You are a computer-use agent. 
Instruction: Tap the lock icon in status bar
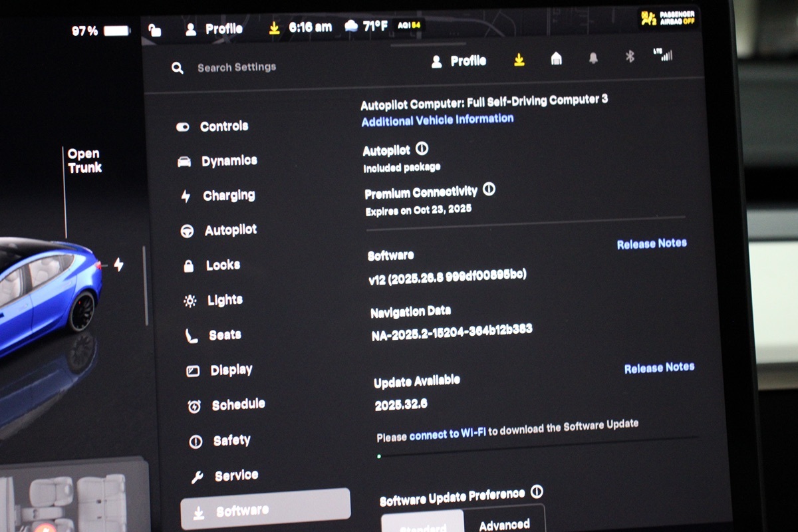tap(154, 30)
